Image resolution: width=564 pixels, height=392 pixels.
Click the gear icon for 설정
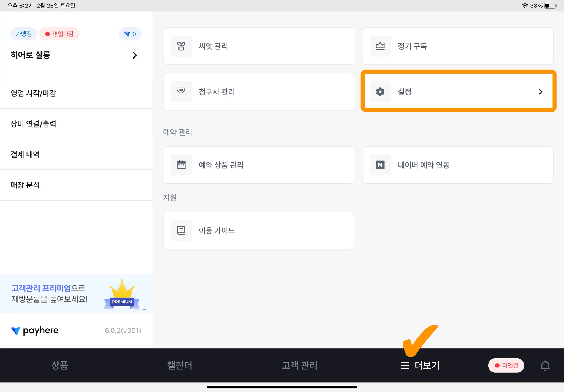coord(380,92)
